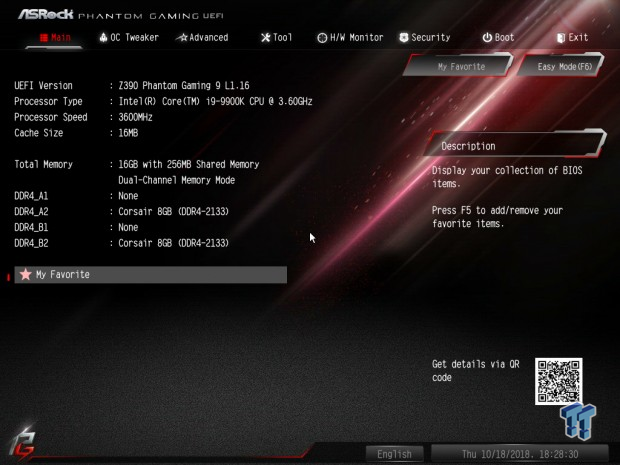
Task: Click the Exit door icon
Action: (561, 38)
